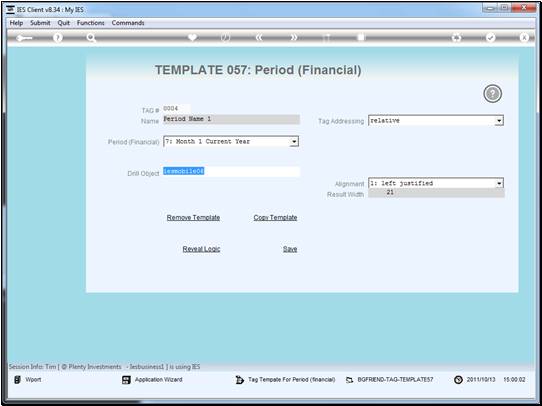Expand the Period (Financial) dropdown
Viewport: 542px width, 406px height.
click(294, 141)
